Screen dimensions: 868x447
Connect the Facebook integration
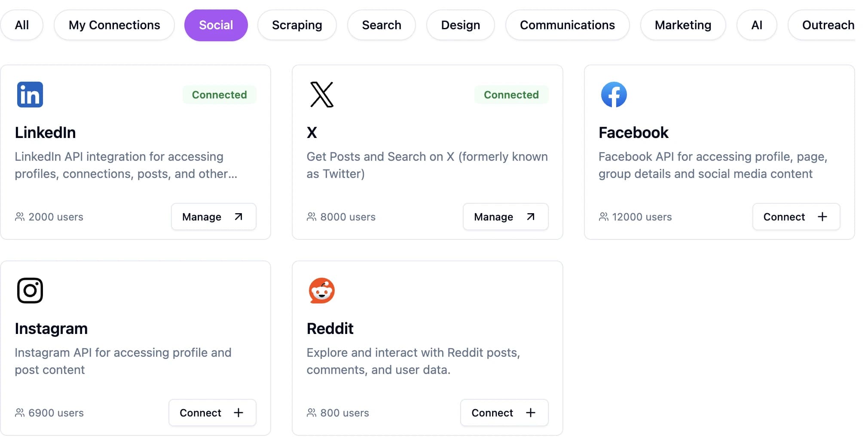coord(796,217)
